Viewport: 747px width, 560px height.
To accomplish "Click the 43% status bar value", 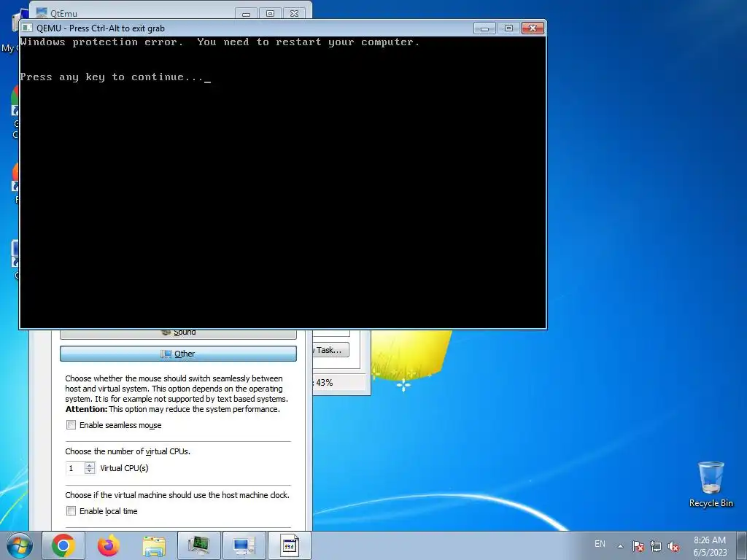I will [325, 382].
